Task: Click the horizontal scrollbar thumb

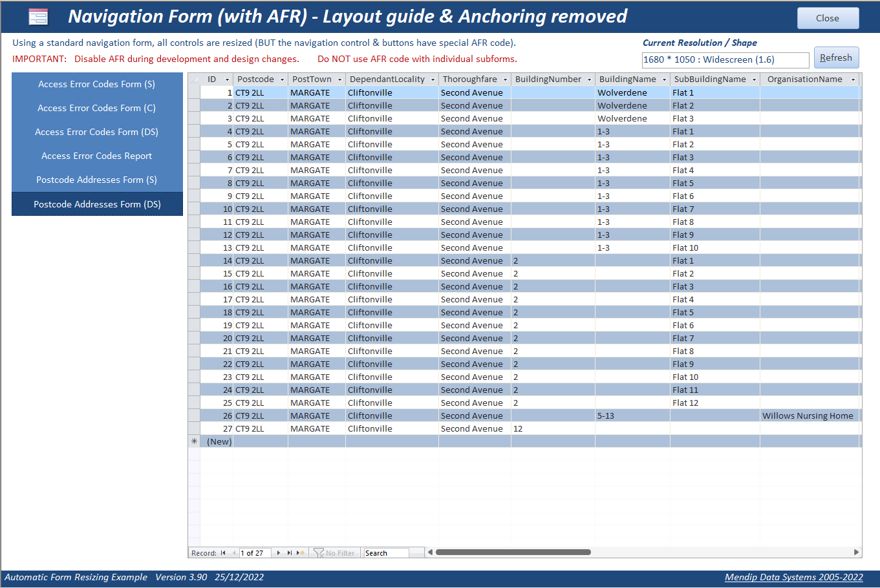Action: pos(513,552)
